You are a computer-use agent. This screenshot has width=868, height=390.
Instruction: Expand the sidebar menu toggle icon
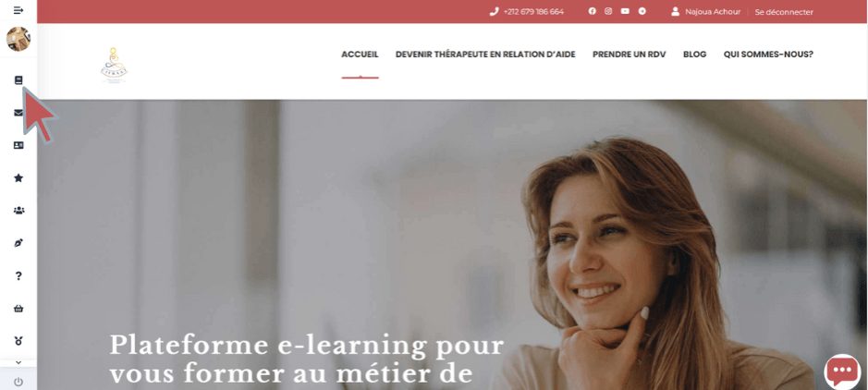pos(18,10)
